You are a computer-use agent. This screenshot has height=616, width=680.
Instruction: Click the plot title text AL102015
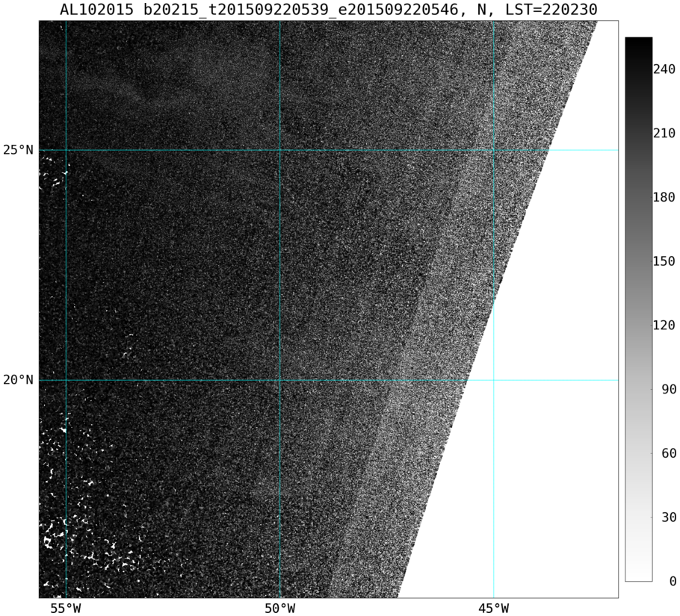pos(96,9)
